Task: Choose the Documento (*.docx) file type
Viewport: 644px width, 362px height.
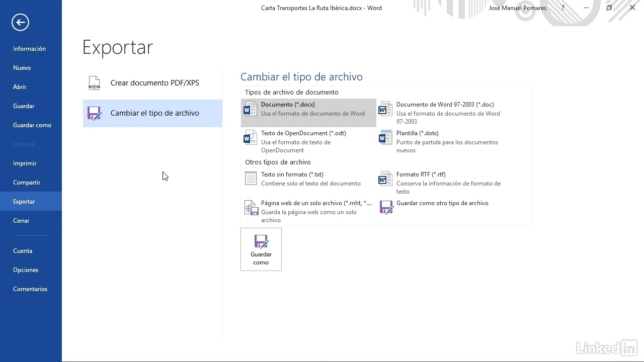Action: coord(308,113)
